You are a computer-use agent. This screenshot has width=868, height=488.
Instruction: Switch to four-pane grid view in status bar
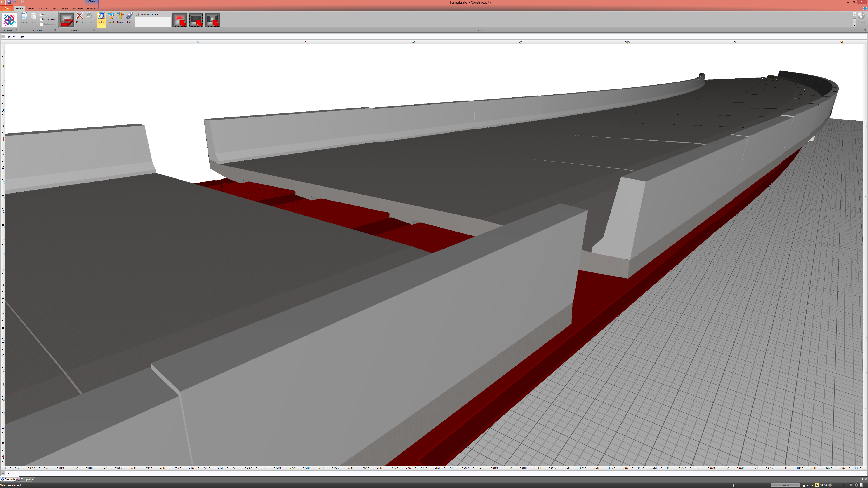(x=804, y=485)
